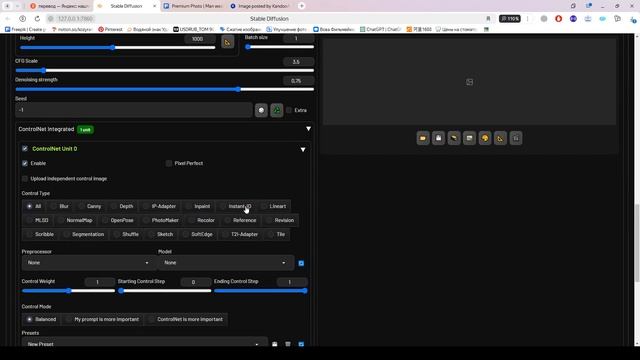Click the 110% zoom indicator
This screenshot has height=360, width=640.
[510, 19]
